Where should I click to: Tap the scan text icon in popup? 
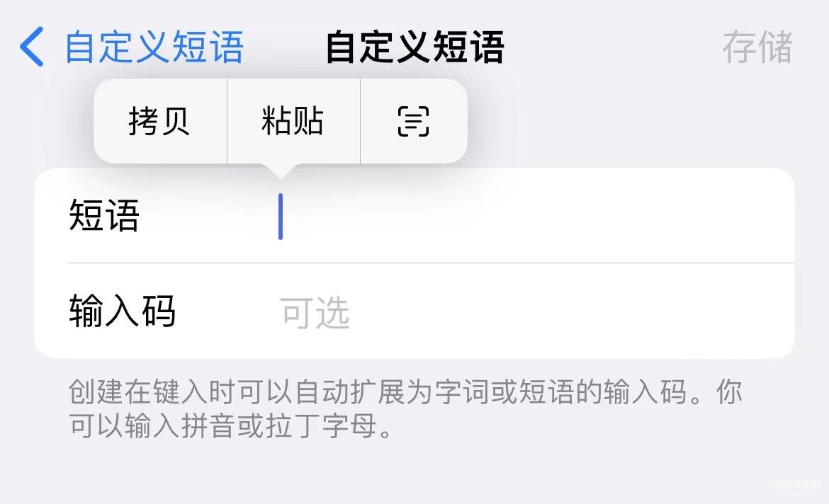coord(413,121)
